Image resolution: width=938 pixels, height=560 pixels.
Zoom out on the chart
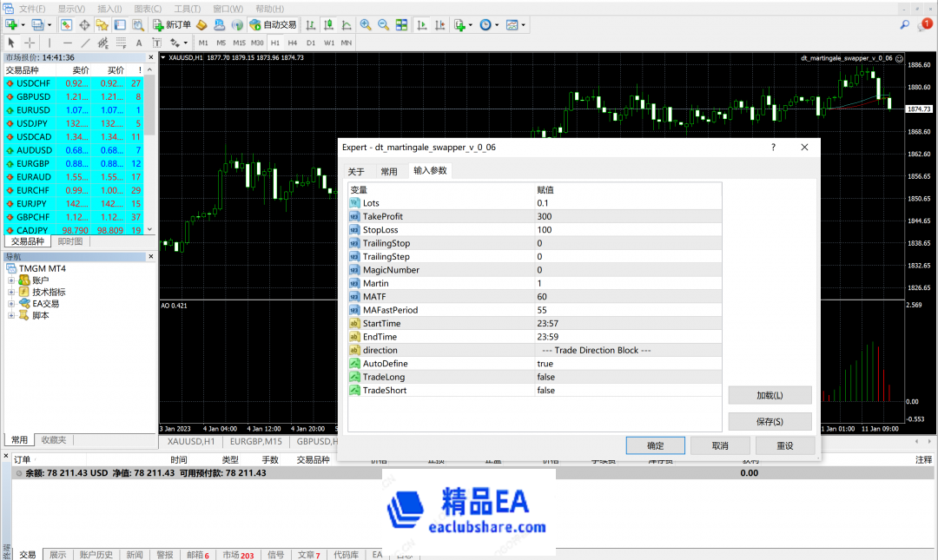tap(383, 24)
